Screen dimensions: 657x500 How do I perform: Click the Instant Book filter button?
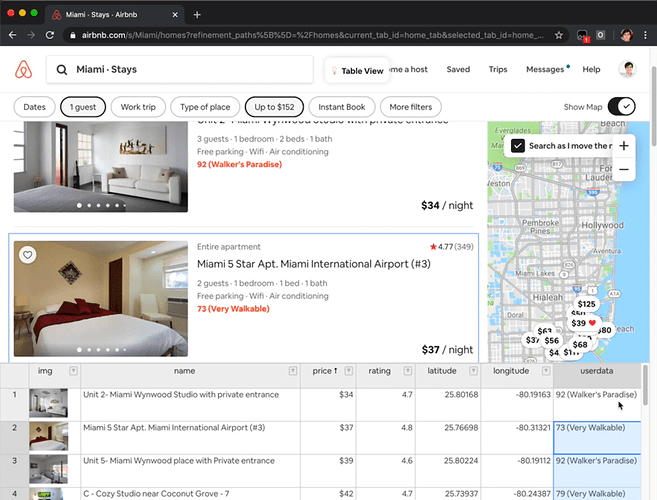tap(341, 107)
